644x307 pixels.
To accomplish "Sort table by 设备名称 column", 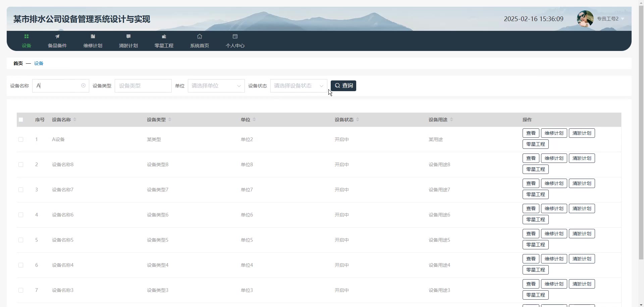I will point(75,120).
